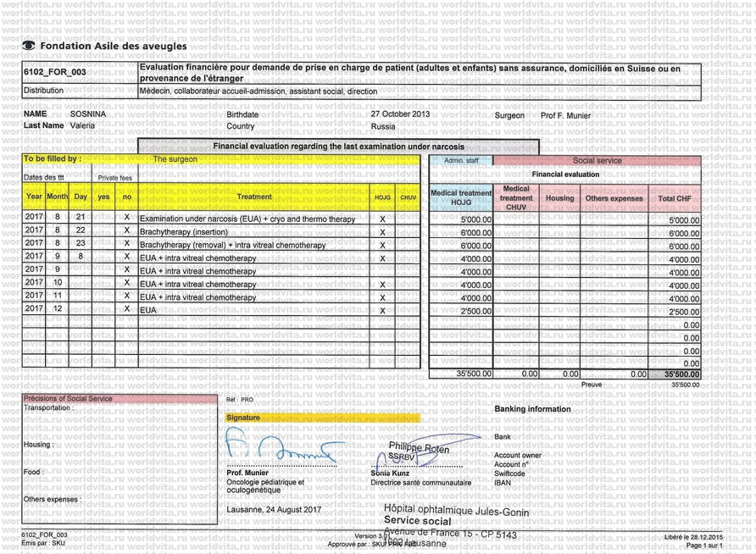Click the yellow 'To be filled by :' cell

pos(53,159)
